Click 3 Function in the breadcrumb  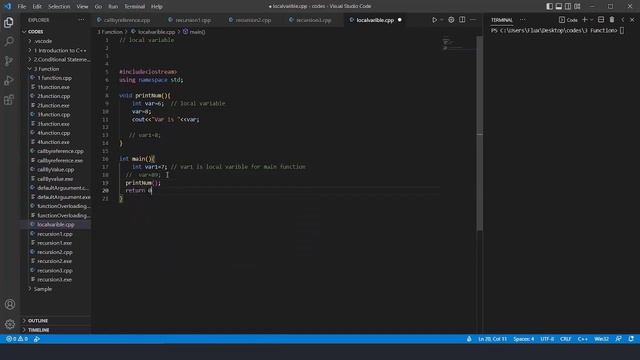click(110, 31)
